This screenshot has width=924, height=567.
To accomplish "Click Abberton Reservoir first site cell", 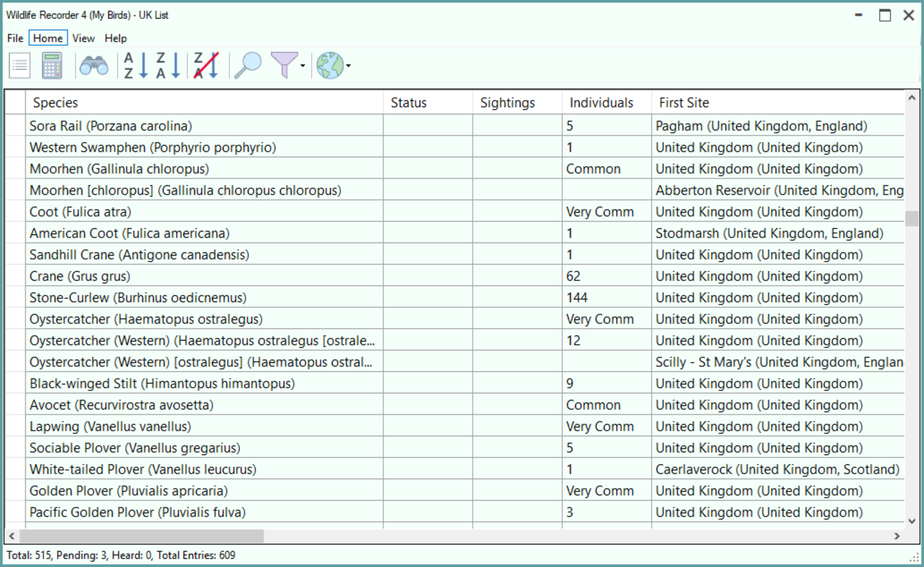I will coord(778,190).
